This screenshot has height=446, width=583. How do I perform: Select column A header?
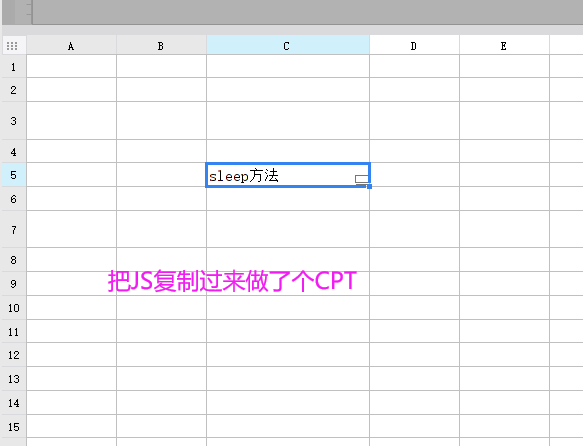[x=71, y=45]
